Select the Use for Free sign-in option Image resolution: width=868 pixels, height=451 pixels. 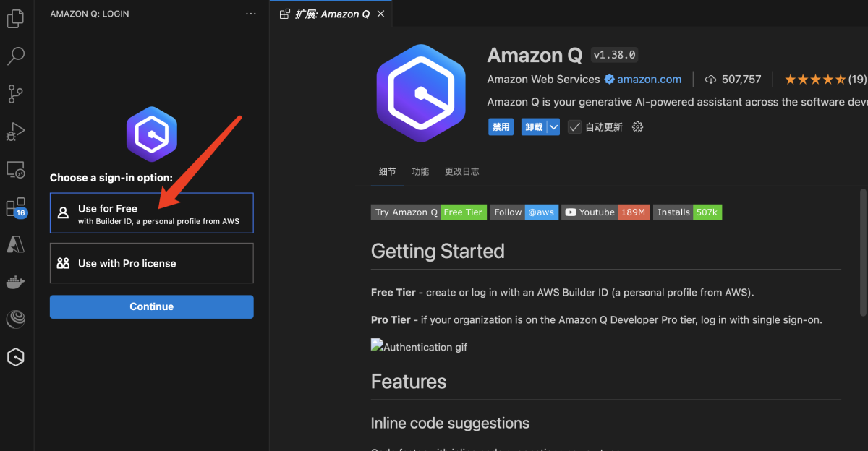(x=152, y=213)
